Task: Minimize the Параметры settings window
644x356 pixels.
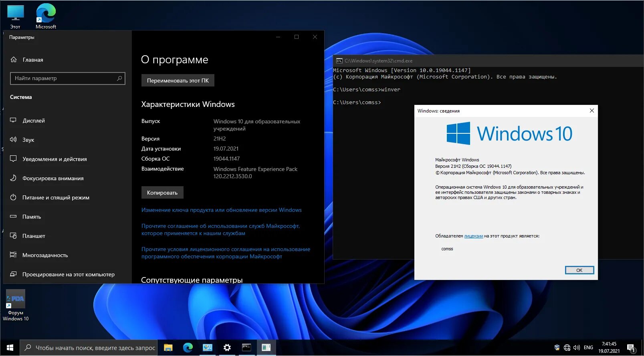Action: click(x=278, y=37)
